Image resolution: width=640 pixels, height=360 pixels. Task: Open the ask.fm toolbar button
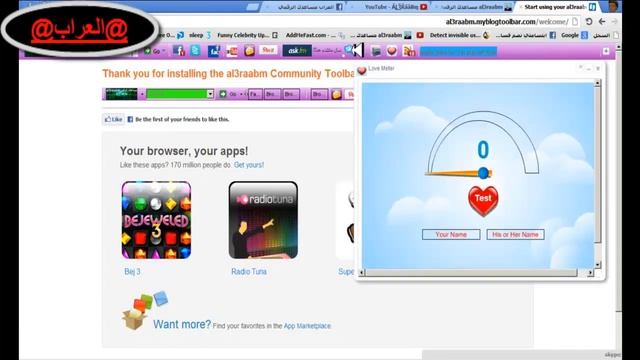point(297,51)
